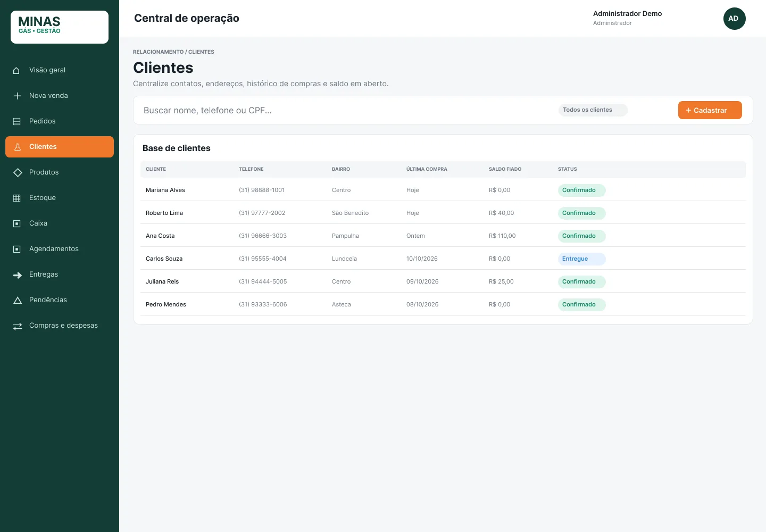Image resolution: width=766 pixels, height=532 pixels.
Task: Select client name Juliana Reis
Action: click(x=162, y=281)
